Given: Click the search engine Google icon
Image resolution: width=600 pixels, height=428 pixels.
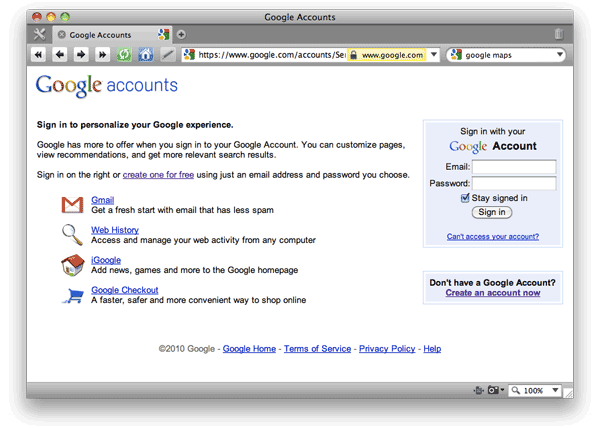Looking at the screenshot, I should click(x=456, y=55).
